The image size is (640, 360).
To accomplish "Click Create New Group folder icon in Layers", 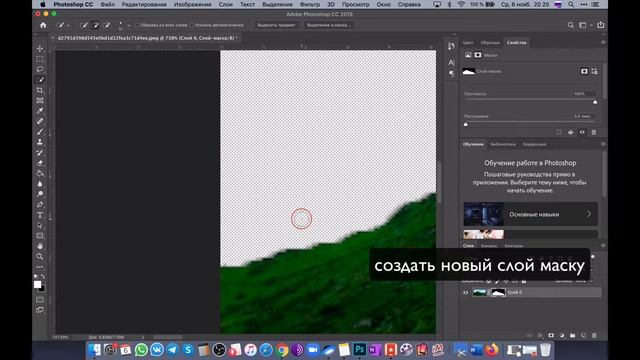I will (573, 336).
